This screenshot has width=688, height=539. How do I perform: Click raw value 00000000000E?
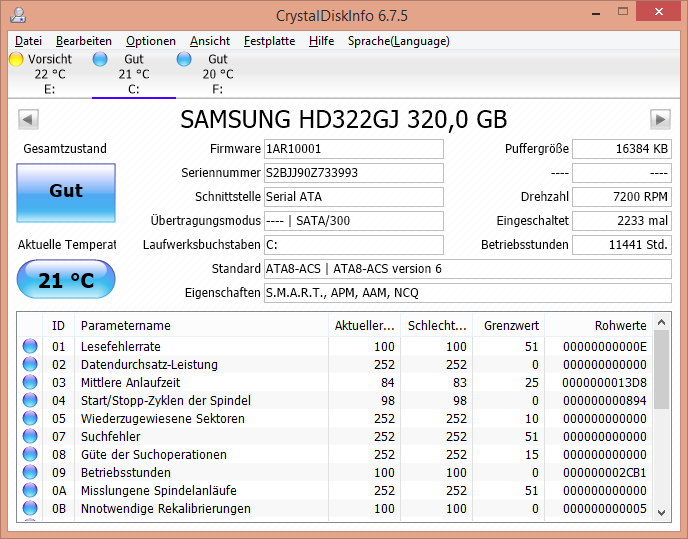pyautogui.click(x=604, y=346)
